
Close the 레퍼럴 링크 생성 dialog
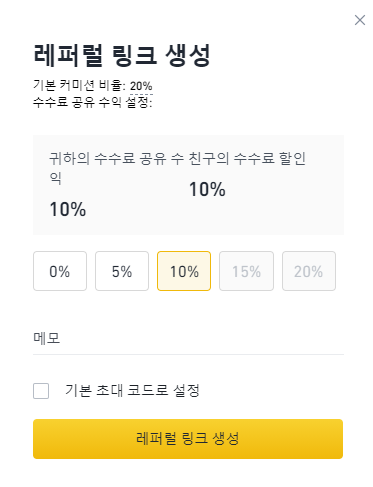coord(360,20)
